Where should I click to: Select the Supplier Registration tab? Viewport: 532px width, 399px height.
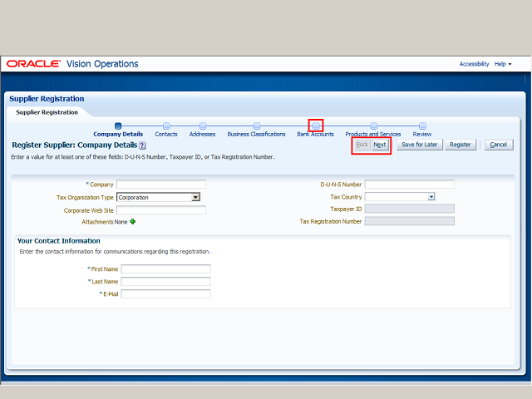(x=47, y=112)
